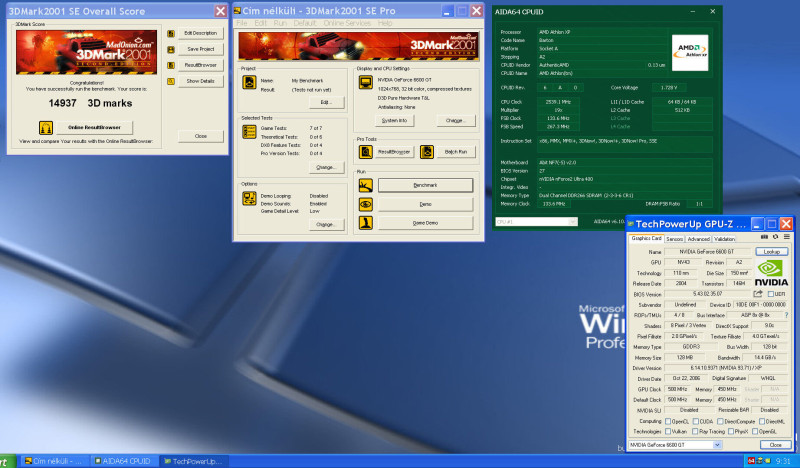Click the Show Details button
This screenshot has width=800, height=468.
coord(201,81)
